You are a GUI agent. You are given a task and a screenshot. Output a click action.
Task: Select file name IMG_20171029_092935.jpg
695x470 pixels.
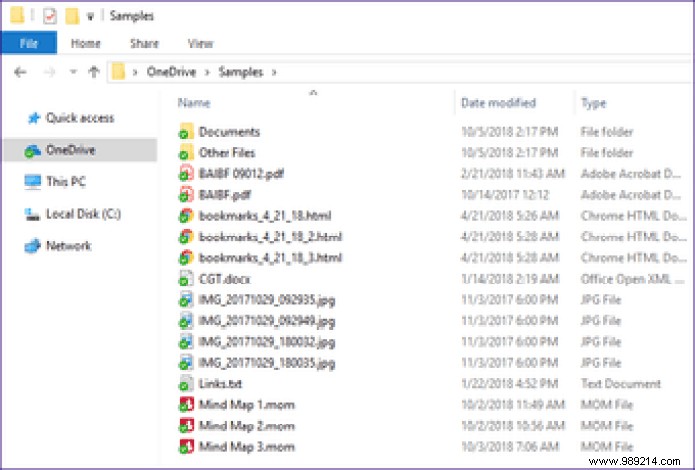pyautogui.click(x=266, y=300)
